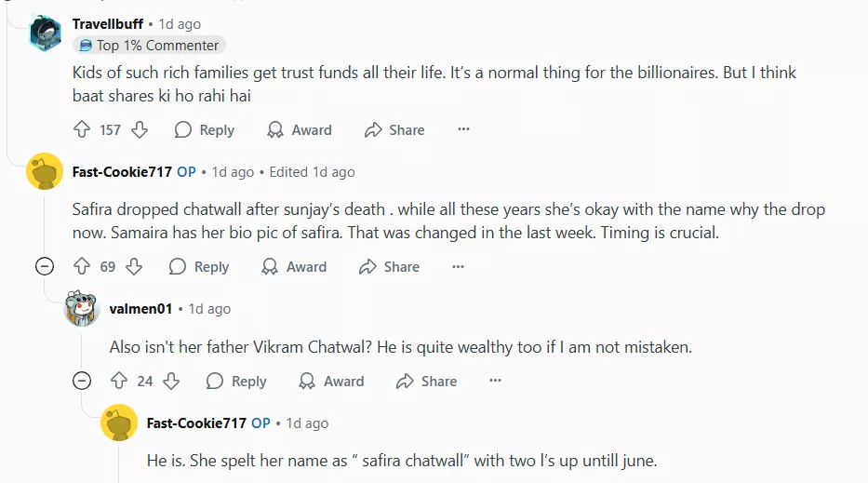Downvote valmen01's comment
The width and height of the screenshot is (868, 483).
pos(171,382)
